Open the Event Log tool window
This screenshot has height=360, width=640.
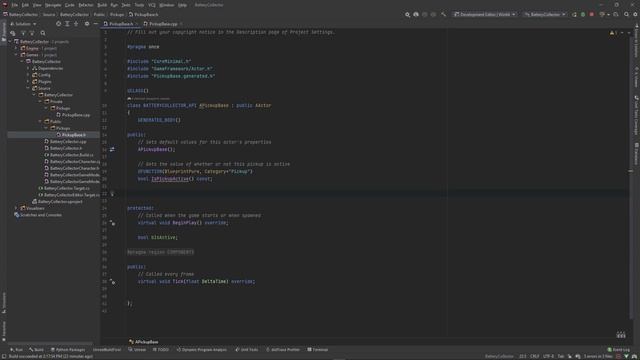pyautogui.click(x=618, y=350)
